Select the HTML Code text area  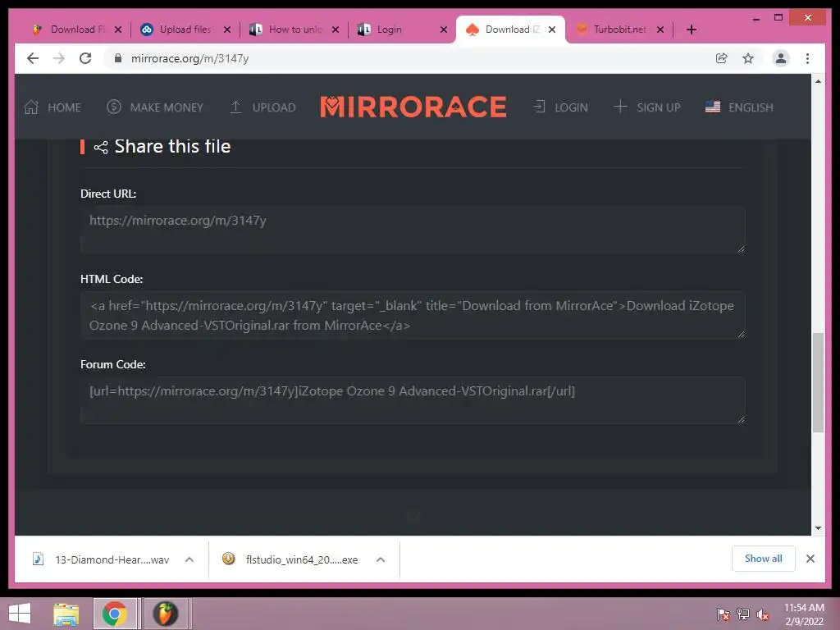(x=413, y=315)
